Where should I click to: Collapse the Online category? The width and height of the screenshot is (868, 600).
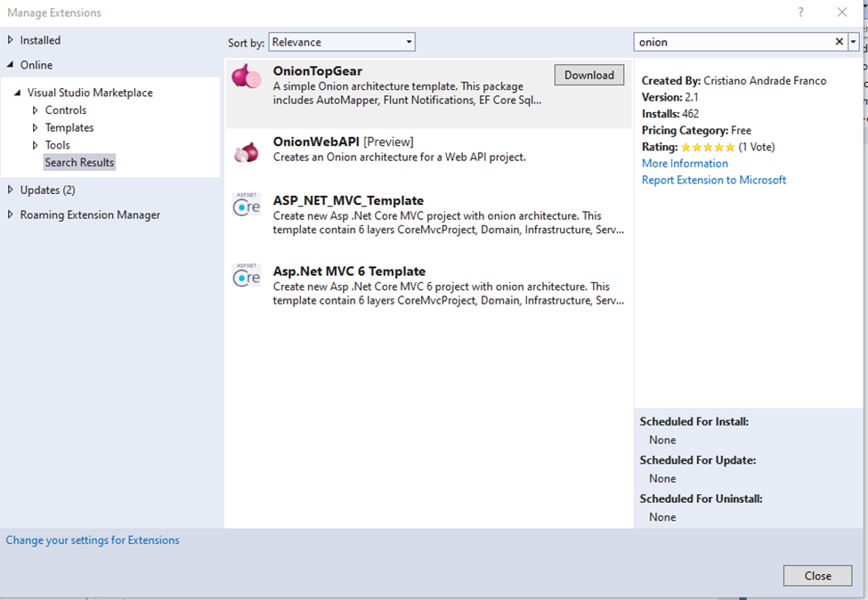(10, 65)
